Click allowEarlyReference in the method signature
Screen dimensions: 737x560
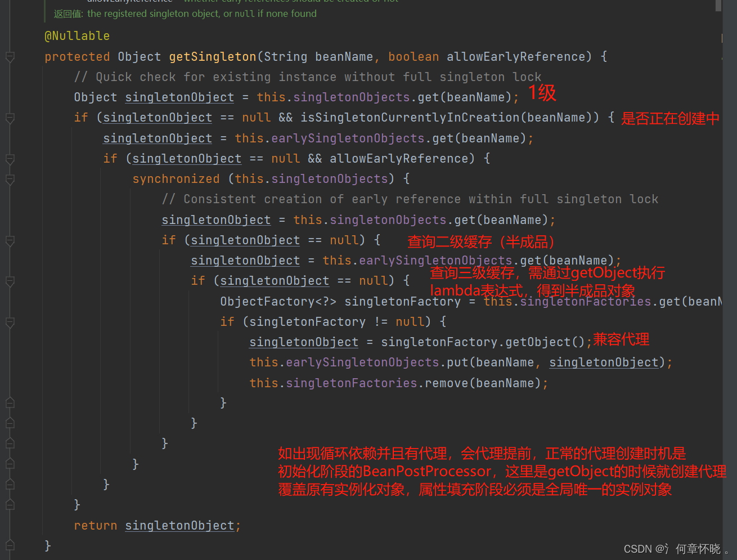516,57
